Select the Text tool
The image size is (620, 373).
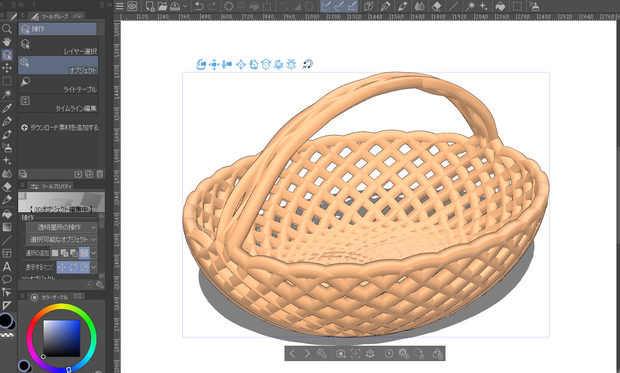[7, 267]
